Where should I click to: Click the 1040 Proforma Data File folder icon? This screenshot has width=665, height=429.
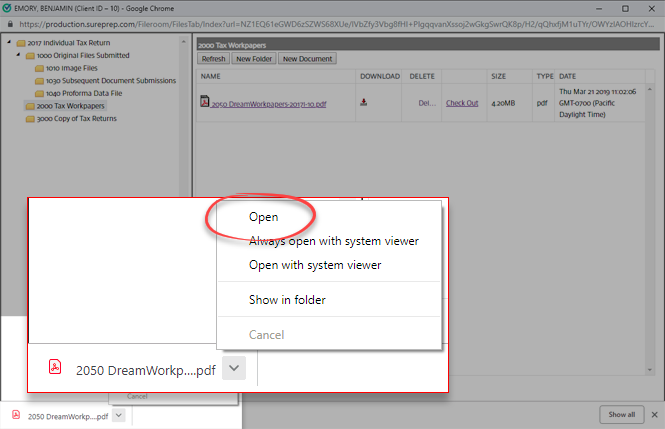click(39, 93)
